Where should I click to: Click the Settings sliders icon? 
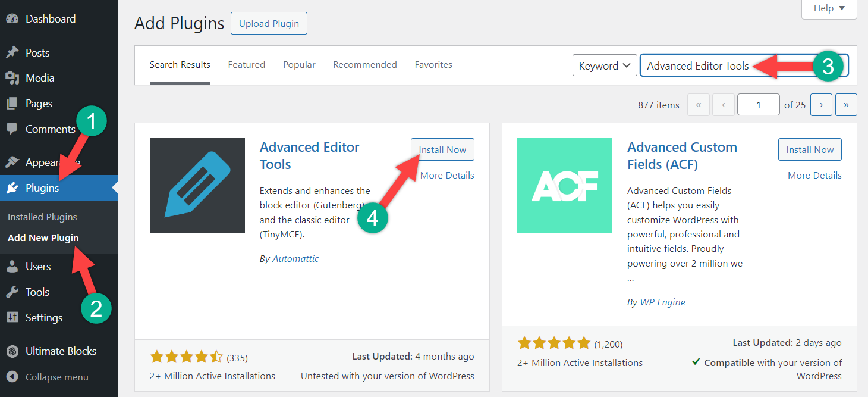coord(12,318)
